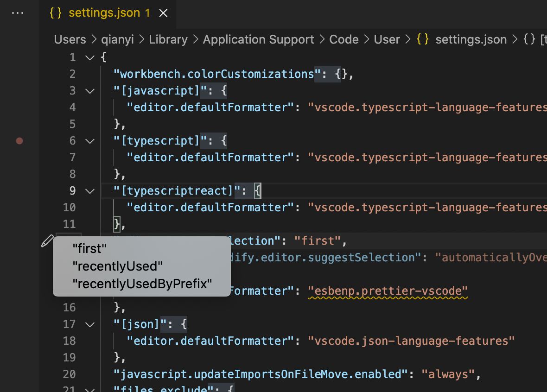This screenshot has height=392, width=547.
Task: Open the "Application Support" breadcrumb item
Action: click(258, 39)
